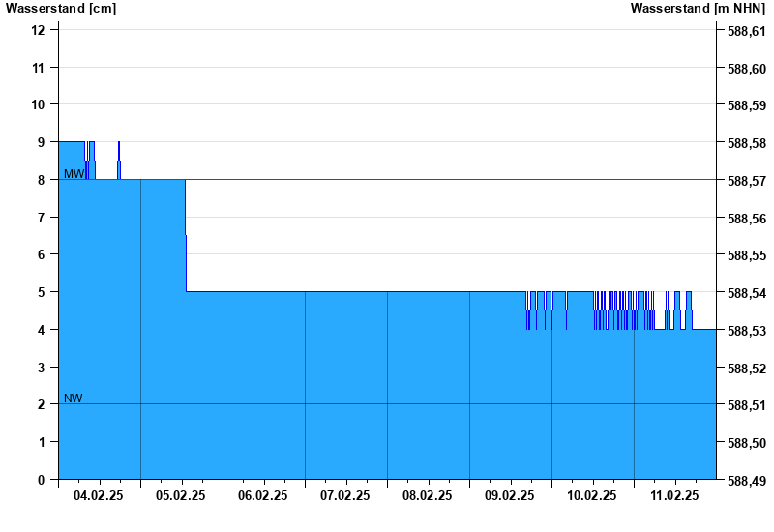Click the right axis value 588,61
The height and width of the screenshot is (532, 774).
pos(747,31)
